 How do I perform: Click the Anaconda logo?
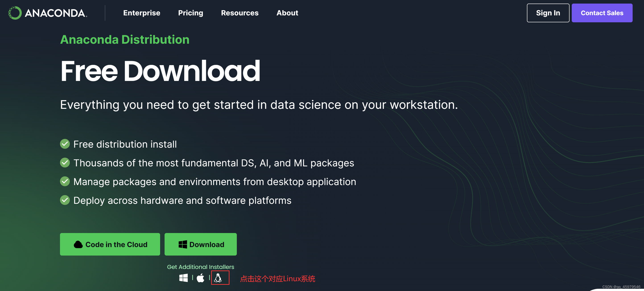(x=47, y=13)
